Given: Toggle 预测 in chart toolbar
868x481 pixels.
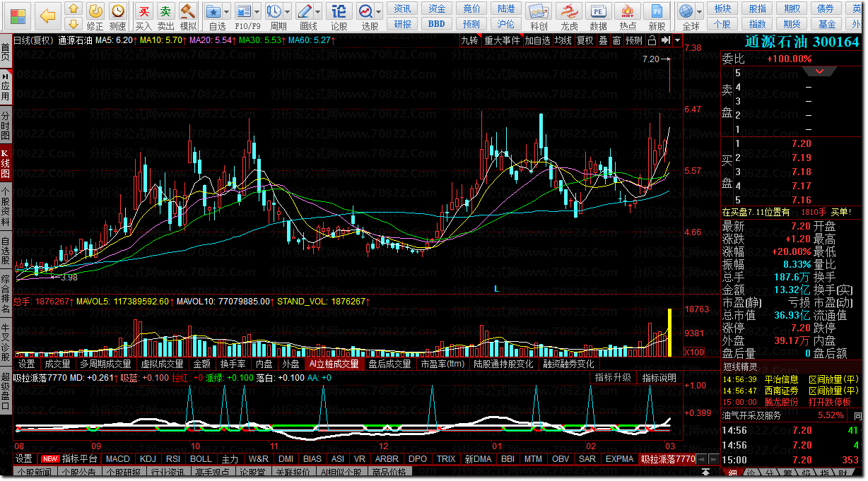Looking at the screenshot, I should pyautogui.click(x=634, y=40).
